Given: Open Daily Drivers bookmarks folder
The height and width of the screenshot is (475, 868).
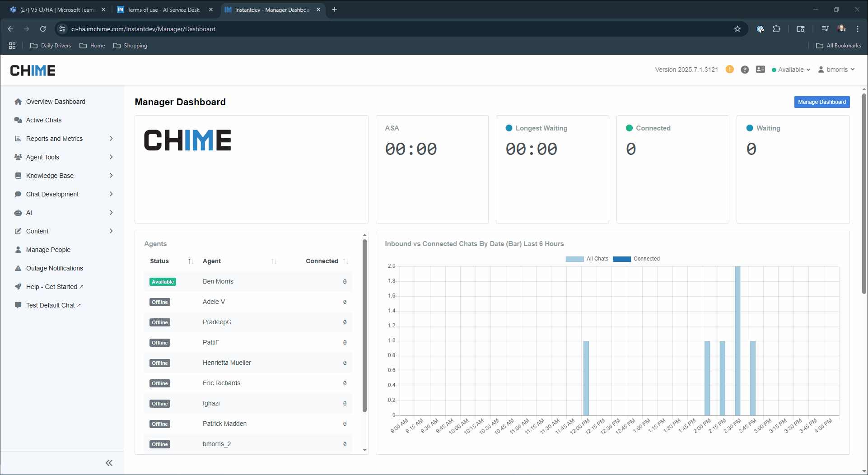Looking at the screenshot, I should pos(51,46).
